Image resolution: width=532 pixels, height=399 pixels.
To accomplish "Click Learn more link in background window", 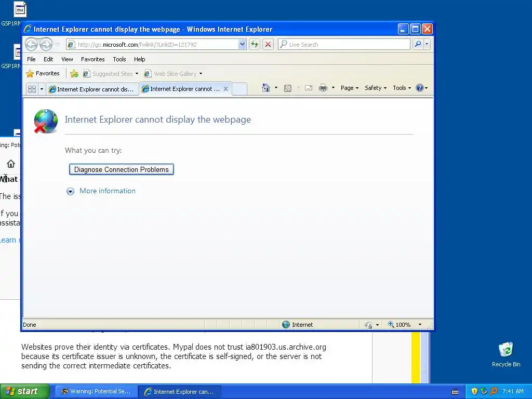I will pyautogui.click(x=9, y=240).
